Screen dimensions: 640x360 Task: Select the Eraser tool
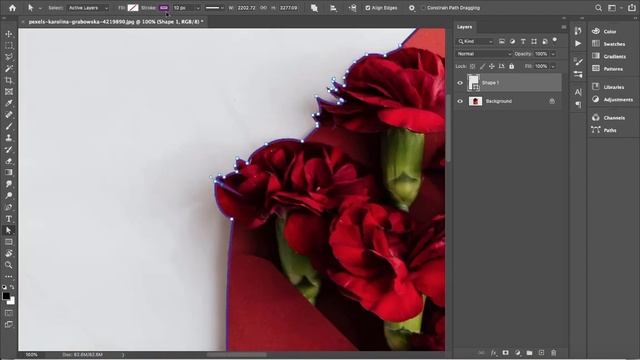(x=9, y=161)
